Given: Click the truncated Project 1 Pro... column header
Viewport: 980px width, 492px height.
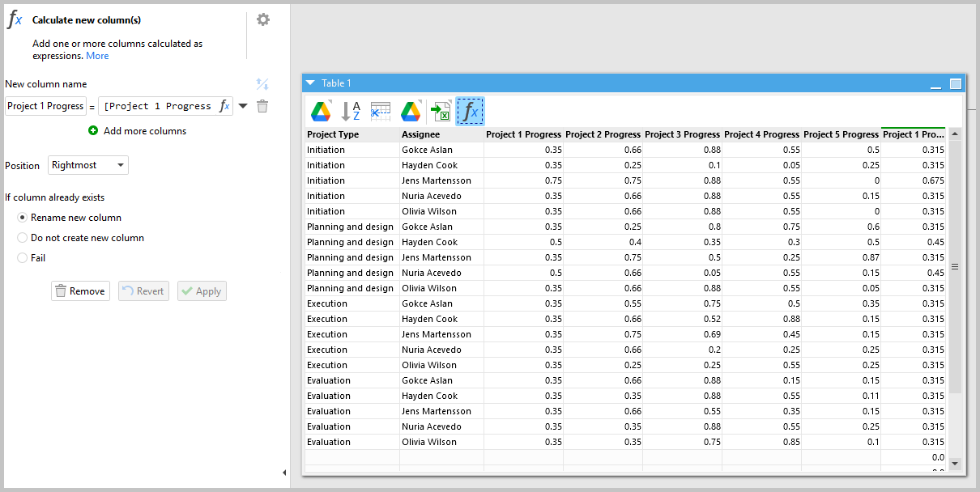Looking at the screenshot, I should pyautogui.click(x=914, y=134).
